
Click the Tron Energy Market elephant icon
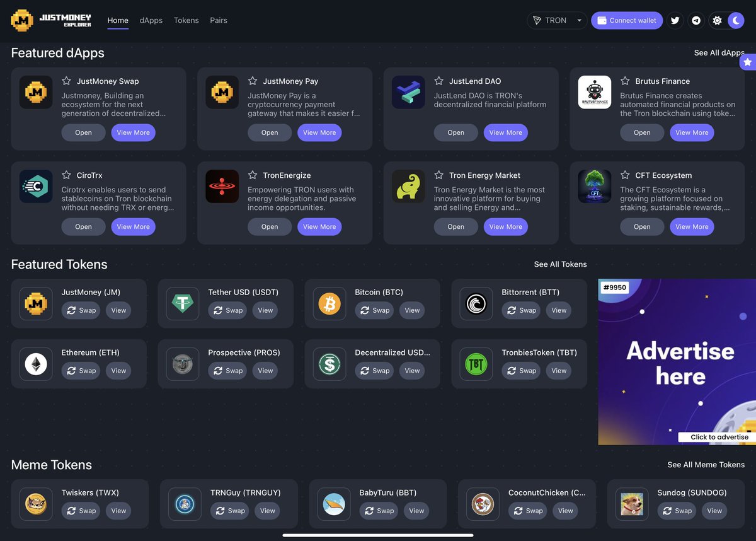coord(408,186)
